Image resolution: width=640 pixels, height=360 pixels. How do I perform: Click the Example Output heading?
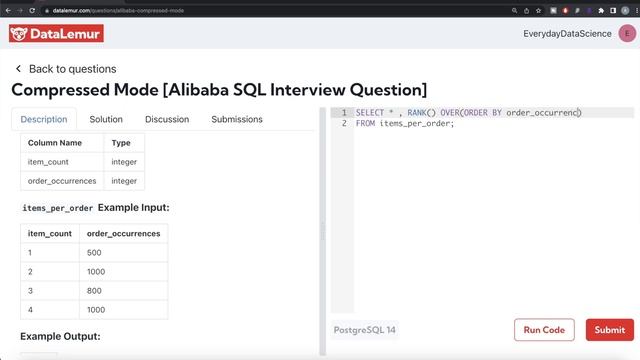(60, 336)
